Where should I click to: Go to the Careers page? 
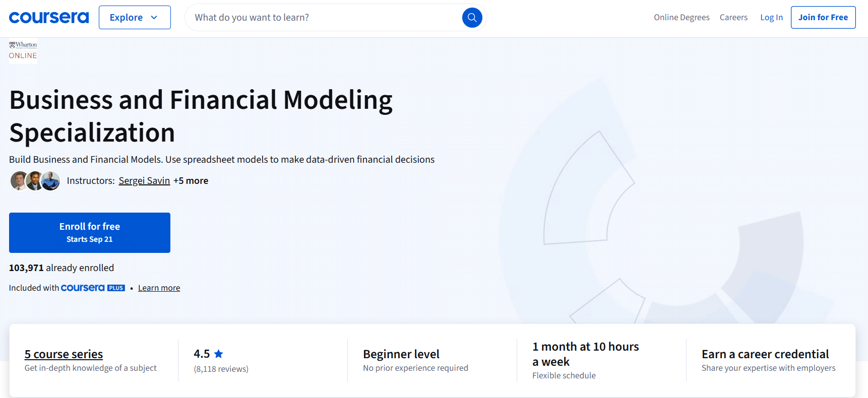pyautogui.click(x=733, y=18)
